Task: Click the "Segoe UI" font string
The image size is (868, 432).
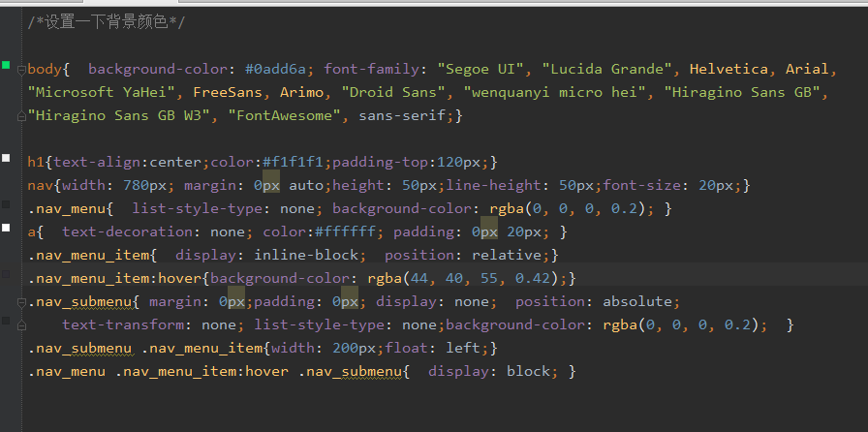Action: 481,69
